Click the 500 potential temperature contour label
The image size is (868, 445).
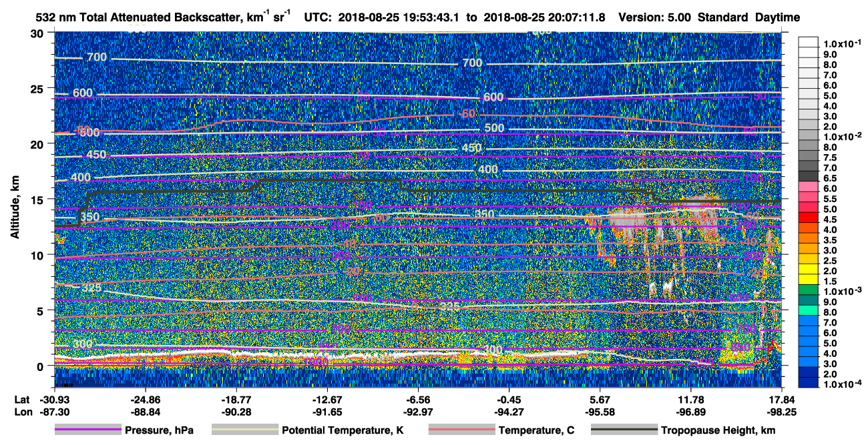click(x=494, y=128)
